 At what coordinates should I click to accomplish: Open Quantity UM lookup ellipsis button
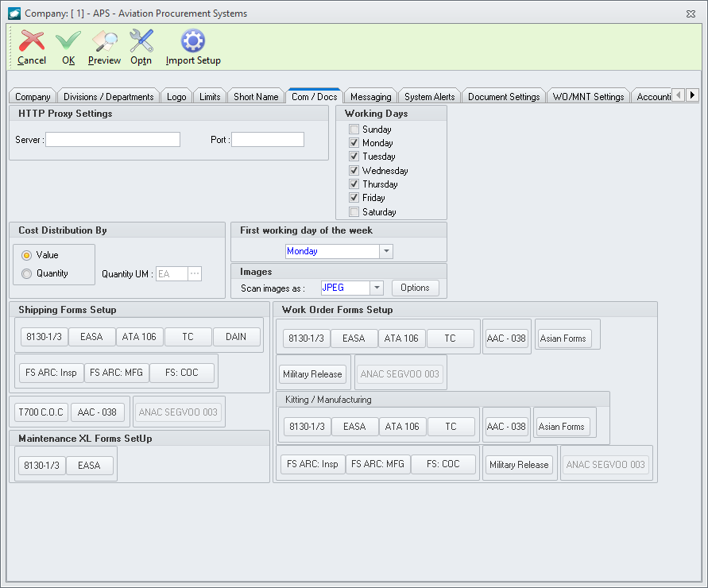195,273
